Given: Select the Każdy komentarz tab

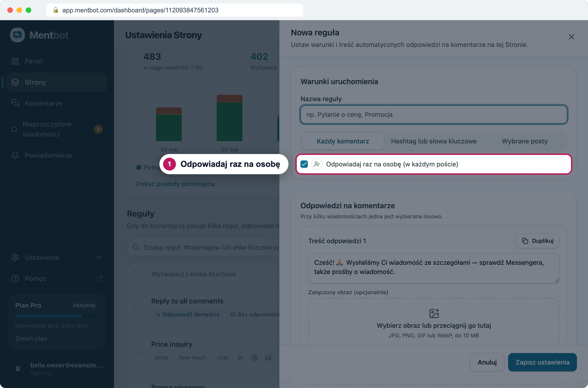Looking at the screenshot, I should coord(343,141).
